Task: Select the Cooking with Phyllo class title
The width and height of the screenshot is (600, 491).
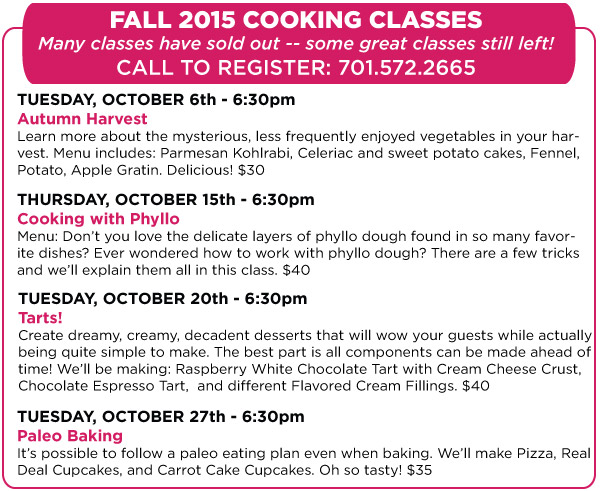Action: (x=98, y=219)
